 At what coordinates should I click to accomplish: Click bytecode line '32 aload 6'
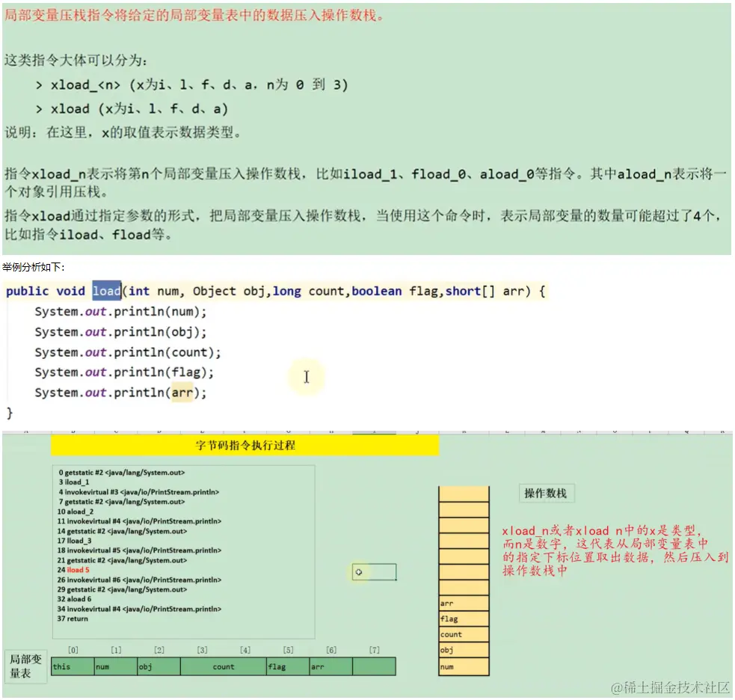click(x=74, y=599)
